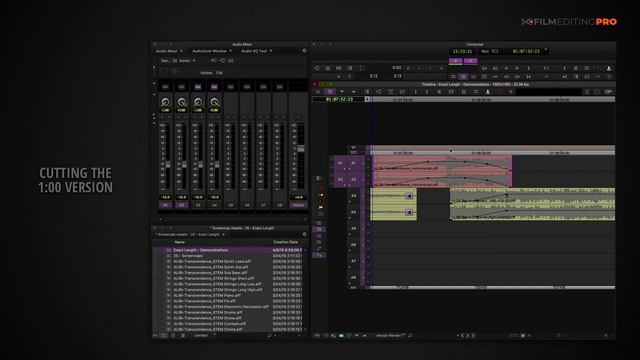Switch to the AudioSuite Window tab
This screenshot has height=360, width=640.
pyautogui.click(x=209, y=51)
